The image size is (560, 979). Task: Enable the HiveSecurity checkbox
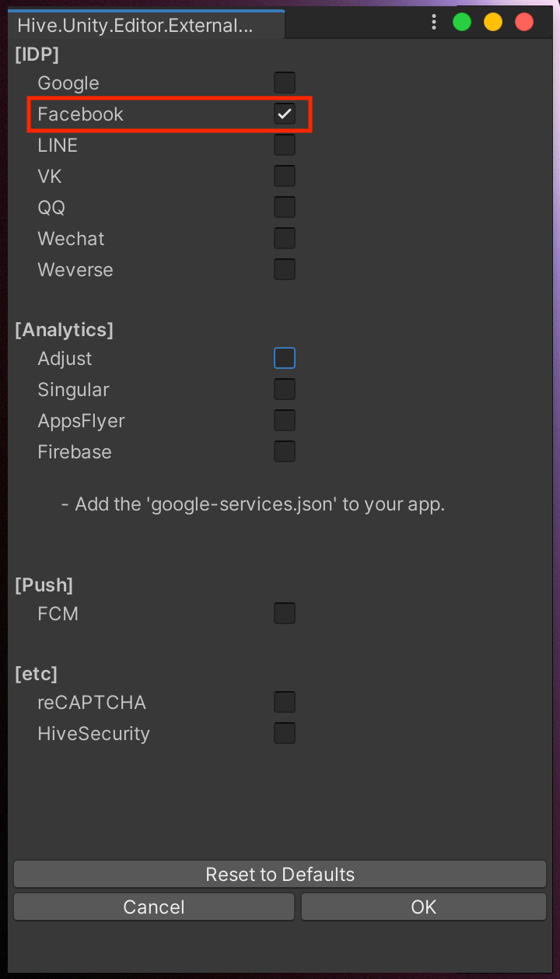pyautogui.click(x=285, y=732)
